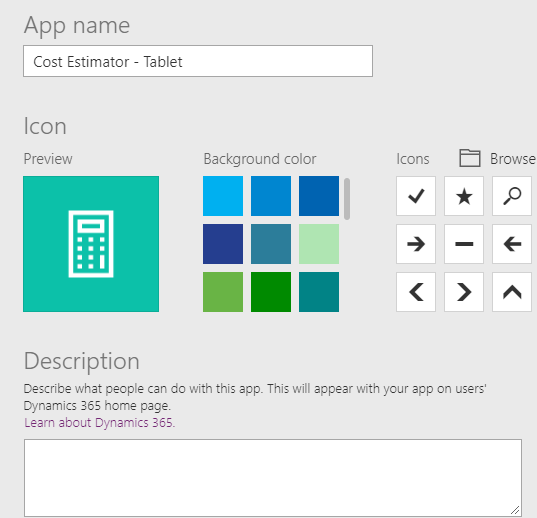Pick the left chevron icon

[x=416, y=292]
